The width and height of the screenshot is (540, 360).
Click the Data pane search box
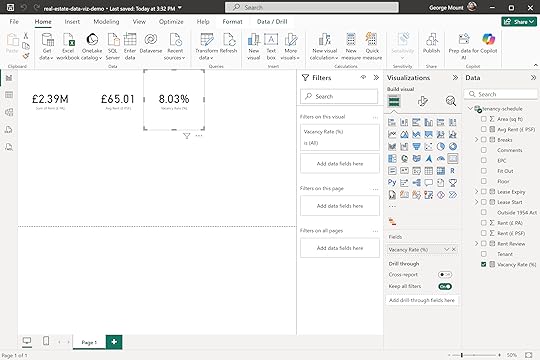click(x=500, y=94)
